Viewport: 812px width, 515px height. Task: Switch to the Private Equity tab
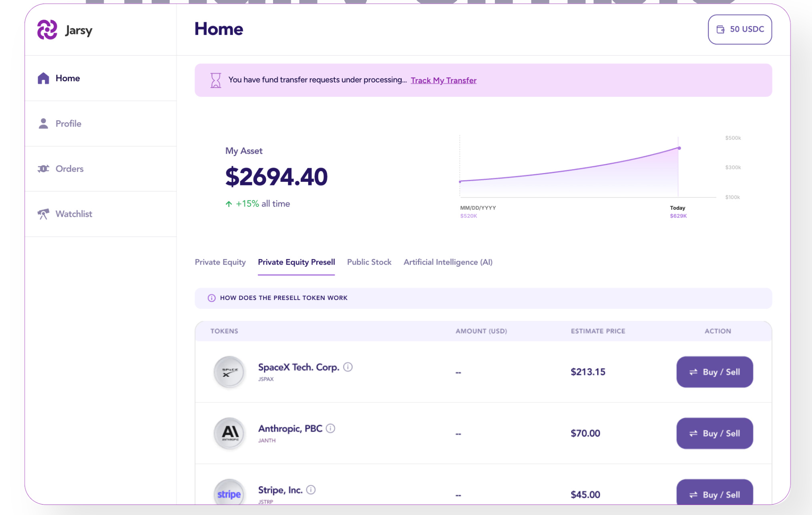pos(220,262)
